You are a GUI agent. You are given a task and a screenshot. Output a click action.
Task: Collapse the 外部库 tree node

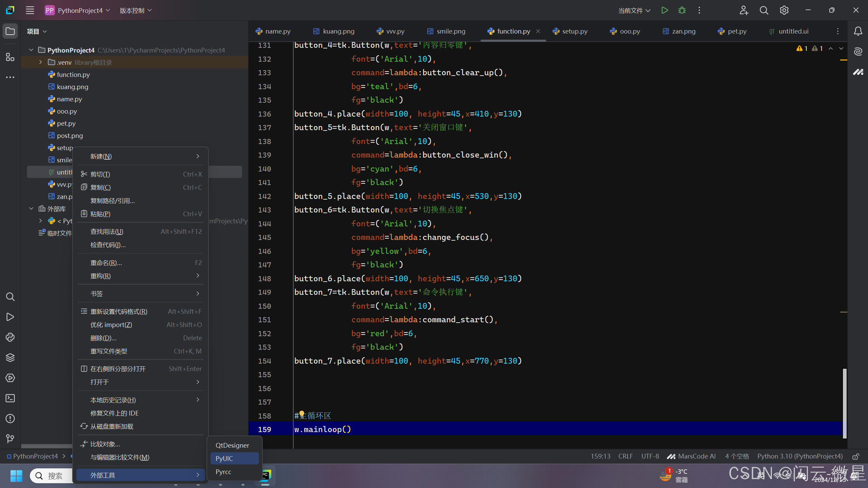31,209
